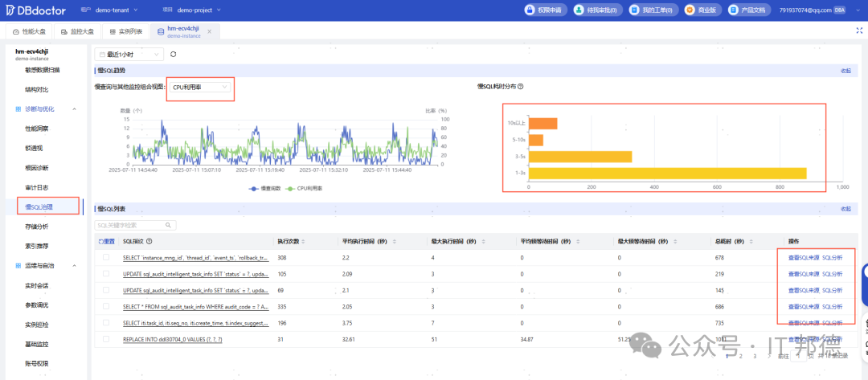Click 查看SQL来源 for first SELECT row
The width and height of the screenshot is (868, 380).
click(803, 258)
